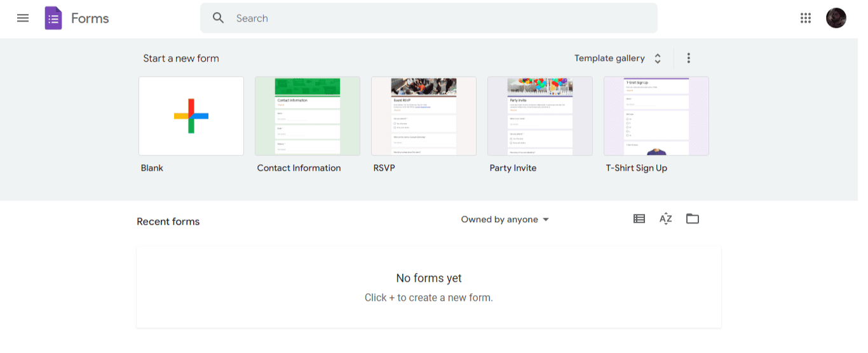
Task: Click the search magnifier icon
Action: pyautogui.click(x=219, y=18)
